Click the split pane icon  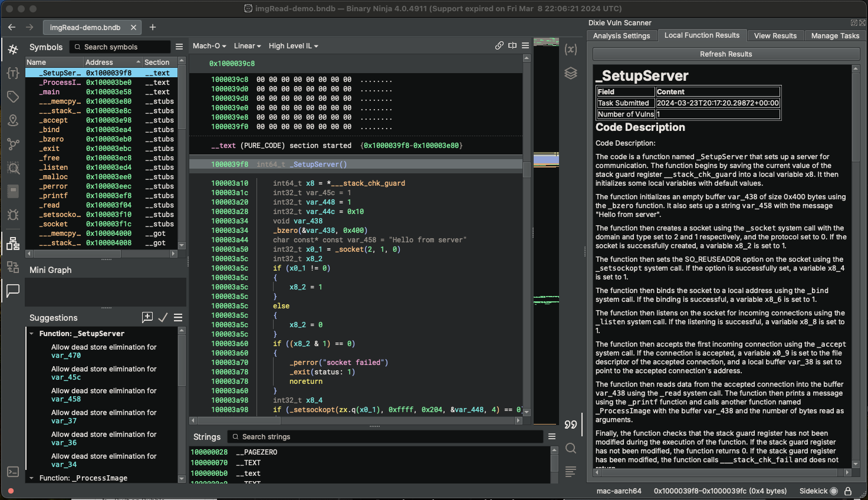pos(512,45)
